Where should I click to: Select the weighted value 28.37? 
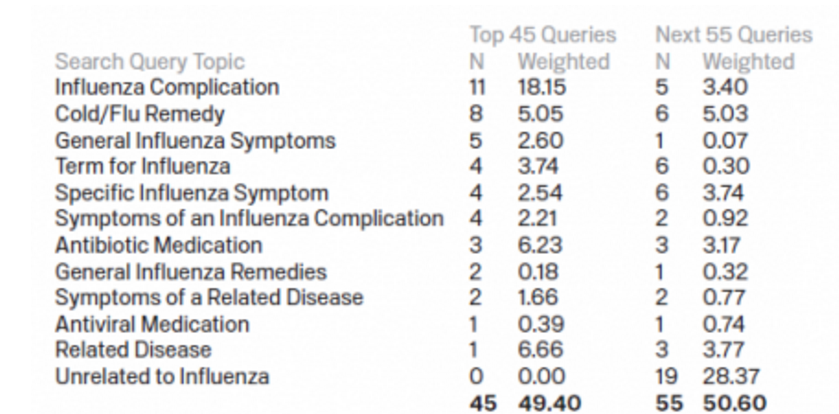[731, 377]
